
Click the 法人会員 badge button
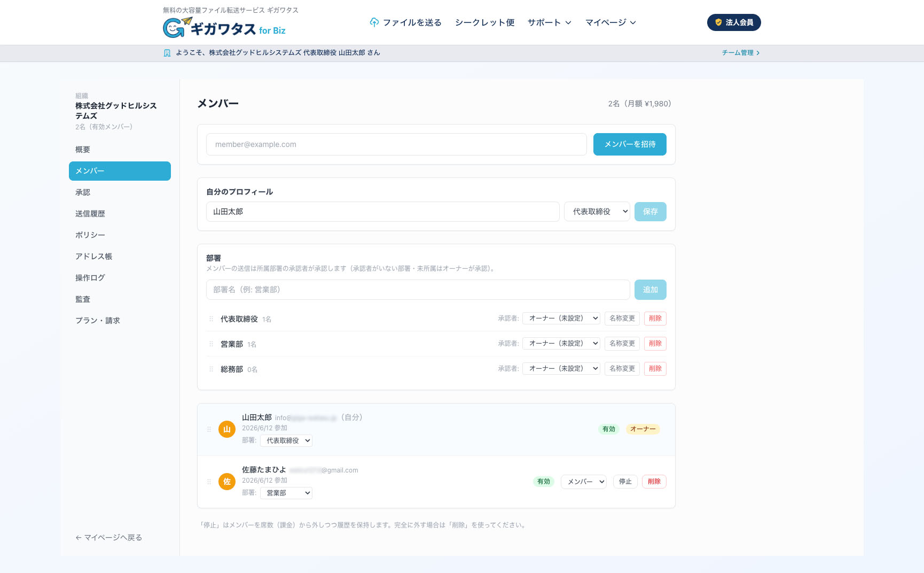tap(734, 22)
